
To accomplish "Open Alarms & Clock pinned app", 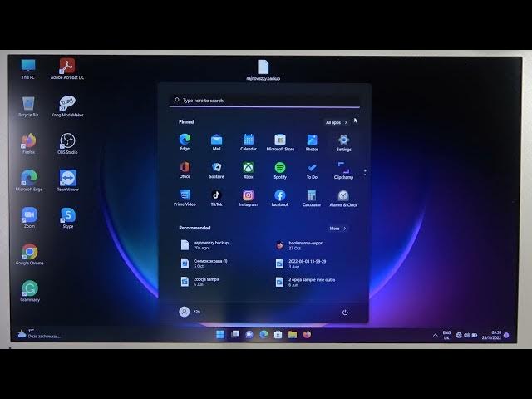I will [x=343, y=199].
